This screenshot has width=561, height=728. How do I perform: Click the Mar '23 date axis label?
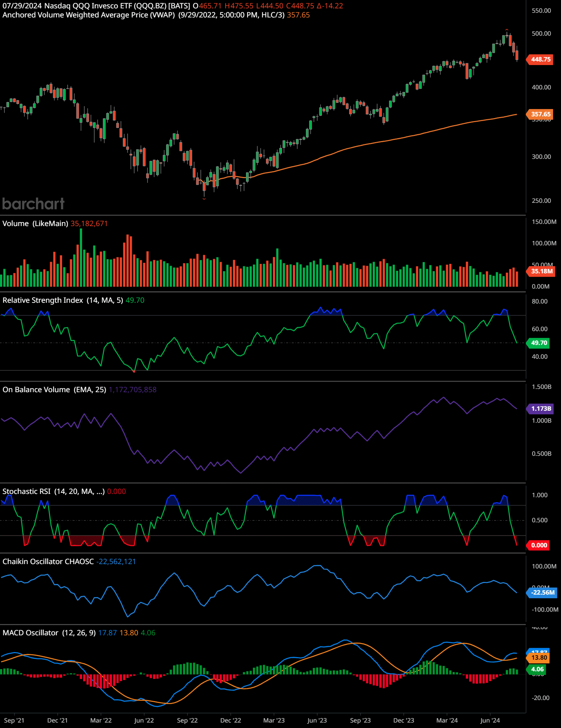tap(274, 720)
